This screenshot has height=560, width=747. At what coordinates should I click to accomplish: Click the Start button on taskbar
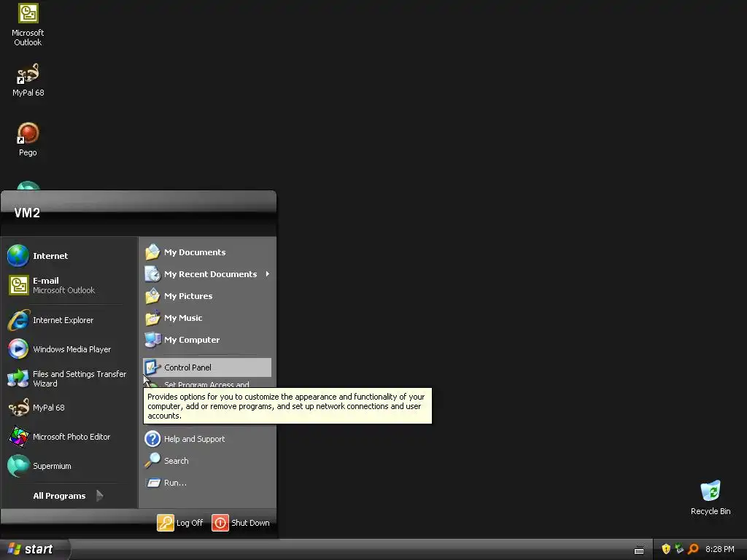34,549
